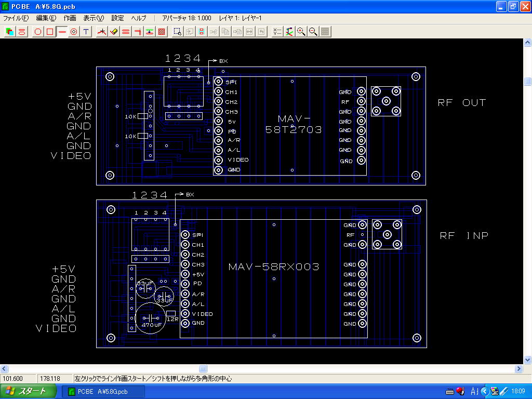532x399 pixels.
Task: Open the ファイル(F) menu
Action: pyautogui.click(x=16, y=18)
